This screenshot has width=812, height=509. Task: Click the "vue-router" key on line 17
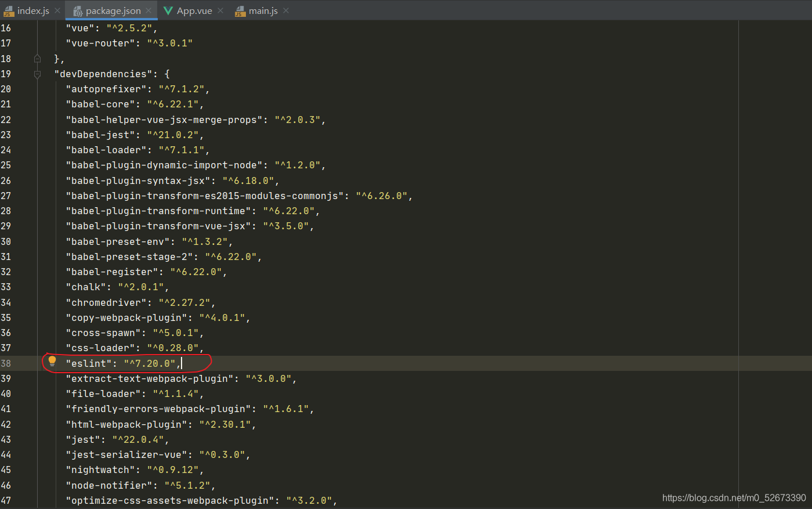point(100,43)
